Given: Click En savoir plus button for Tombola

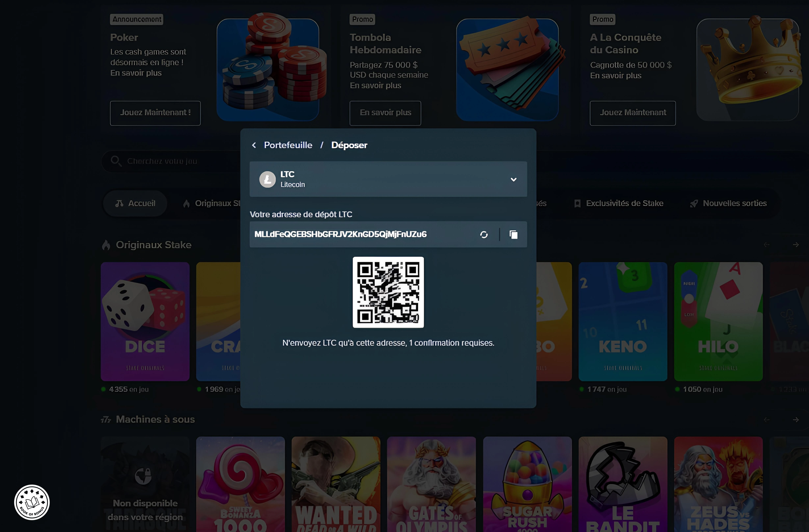Looking at the screenshot, I should [385, 113].
